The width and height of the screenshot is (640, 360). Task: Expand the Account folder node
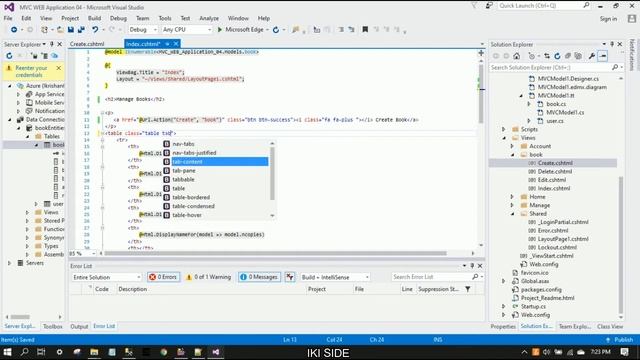click(x=512, y=146)
